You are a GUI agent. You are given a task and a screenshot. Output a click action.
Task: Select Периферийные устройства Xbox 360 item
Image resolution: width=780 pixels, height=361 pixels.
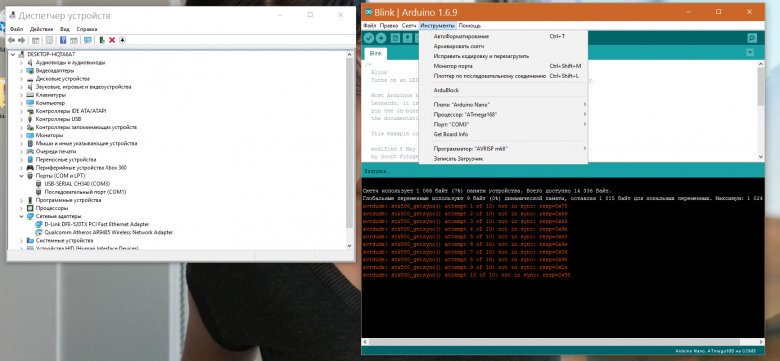(x=81, y=168)
